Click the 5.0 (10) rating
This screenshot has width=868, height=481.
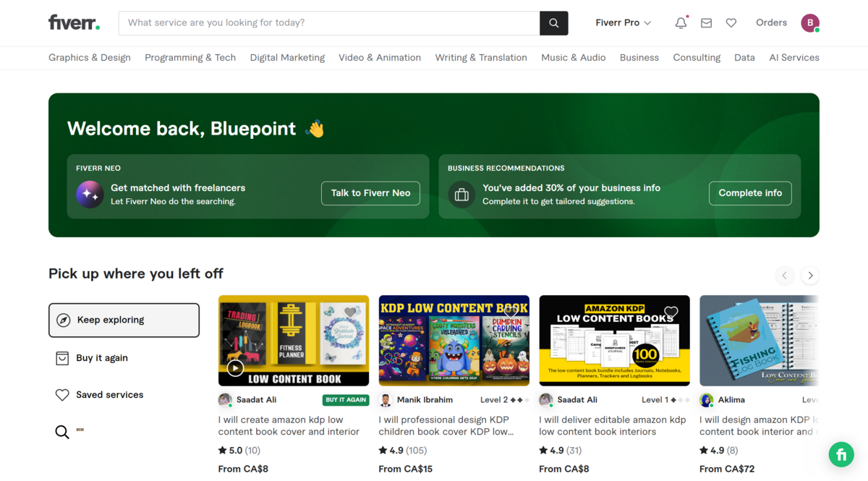239,451
